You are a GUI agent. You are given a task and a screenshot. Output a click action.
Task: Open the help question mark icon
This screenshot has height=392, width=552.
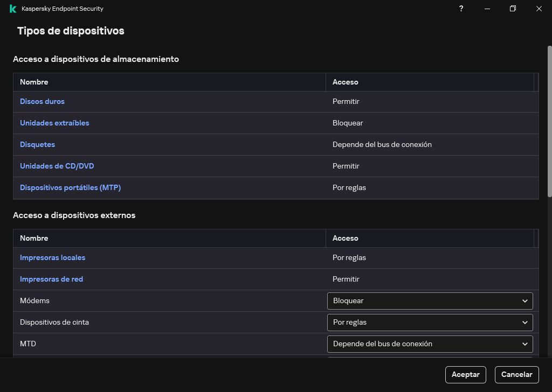click(x=461, y=9)
